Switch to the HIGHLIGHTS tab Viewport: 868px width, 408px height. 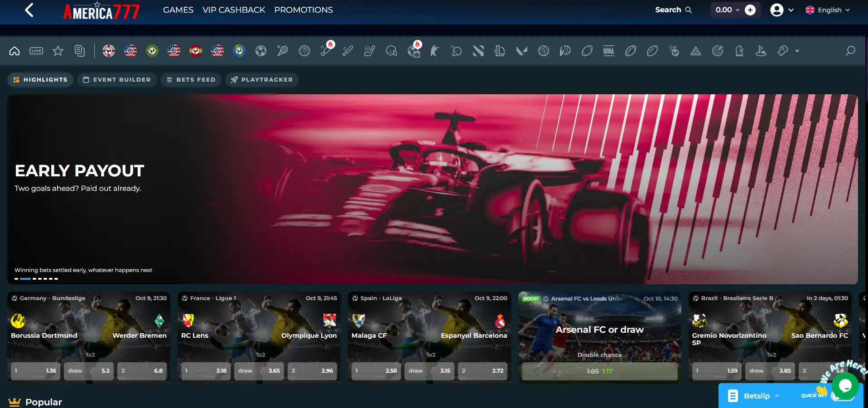pos(40,80)
